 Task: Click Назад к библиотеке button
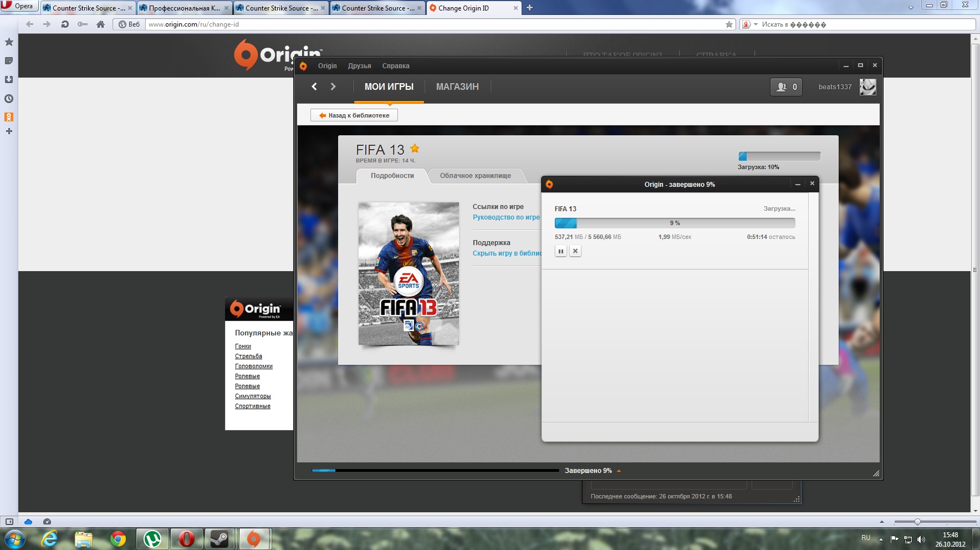pos(354,115)
